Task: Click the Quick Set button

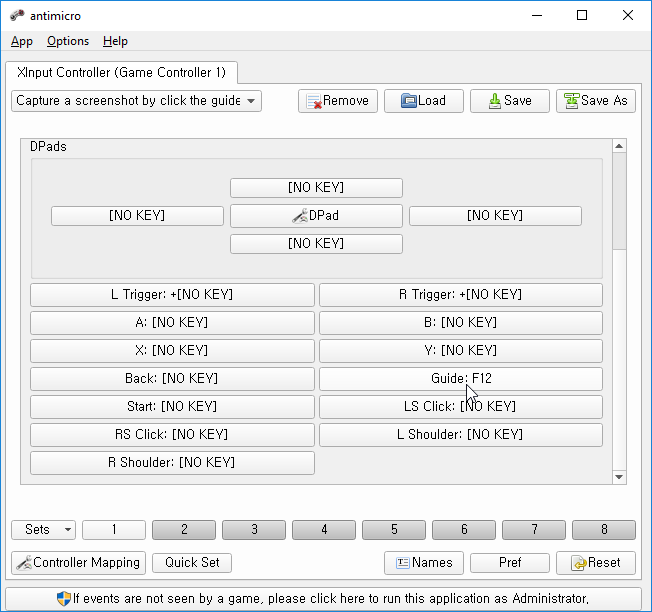Action: (192, 563)
